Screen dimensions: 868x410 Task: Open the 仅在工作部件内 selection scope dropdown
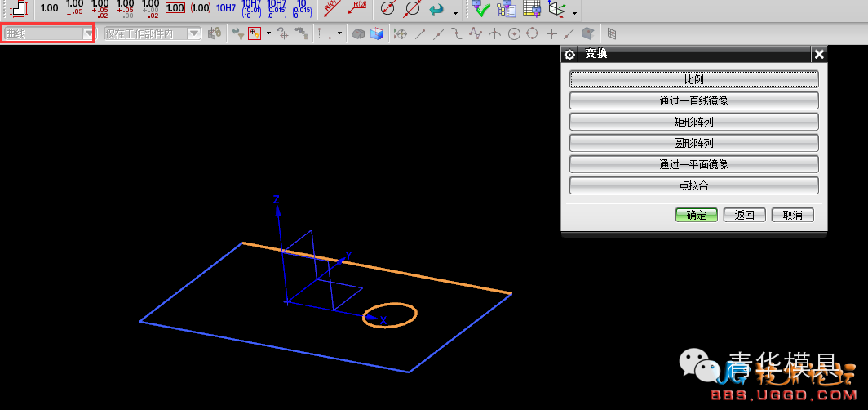coord(153,33)
